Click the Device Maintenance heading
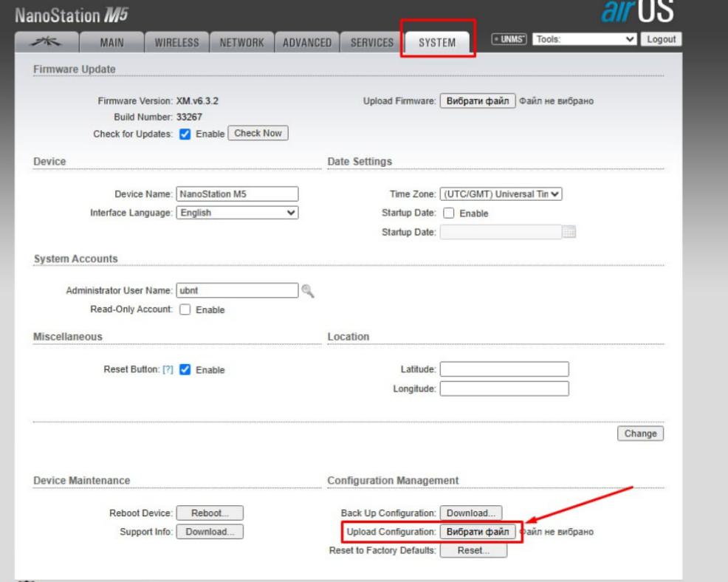The width and height of the screenshot is (728, 582). point(82,481)
